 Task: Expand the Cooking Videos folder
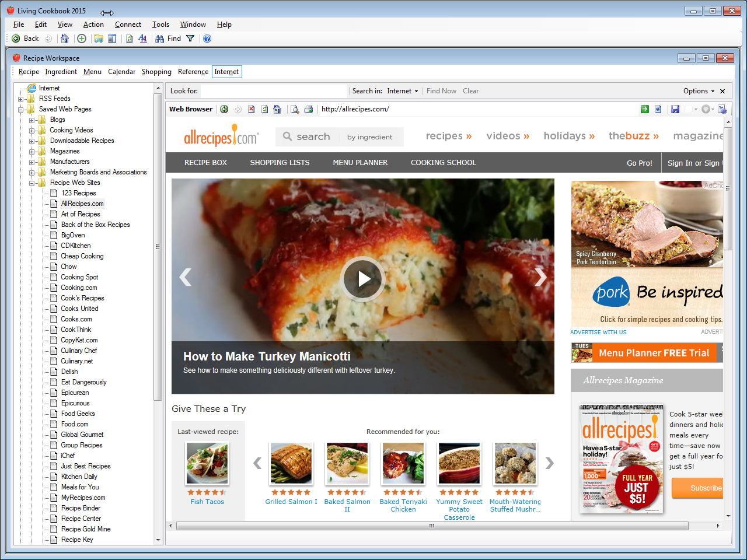coord(32,131)
